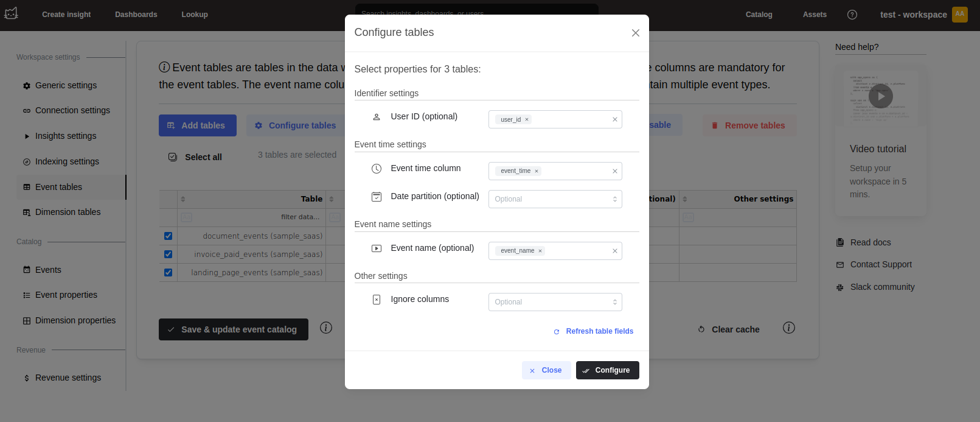The width and height of the screenshot is (980, 422).
Task: Clear the Event name field with X icon
Action: pyautogui.click(x=614, y=251)
